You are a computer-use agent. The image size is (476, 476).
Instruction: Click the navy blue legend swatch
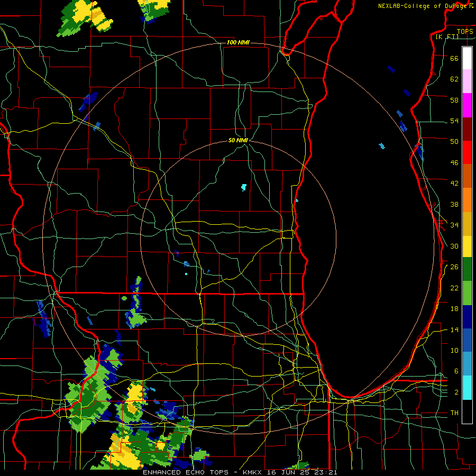point(467,317)
